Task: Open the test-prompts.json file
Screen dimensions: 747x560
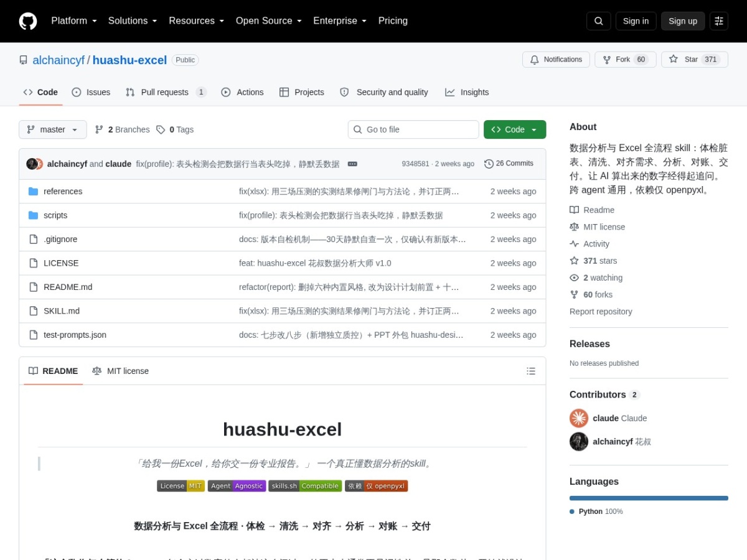Action: [x=75, y=335]
